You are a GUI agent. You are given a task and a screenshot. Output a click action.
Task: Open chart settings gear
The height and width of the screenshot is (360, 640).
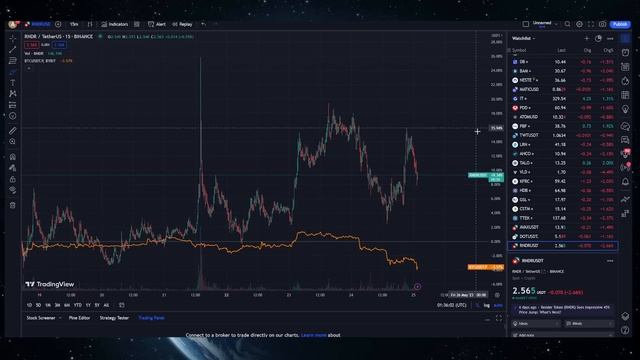[x=579, y=24]
